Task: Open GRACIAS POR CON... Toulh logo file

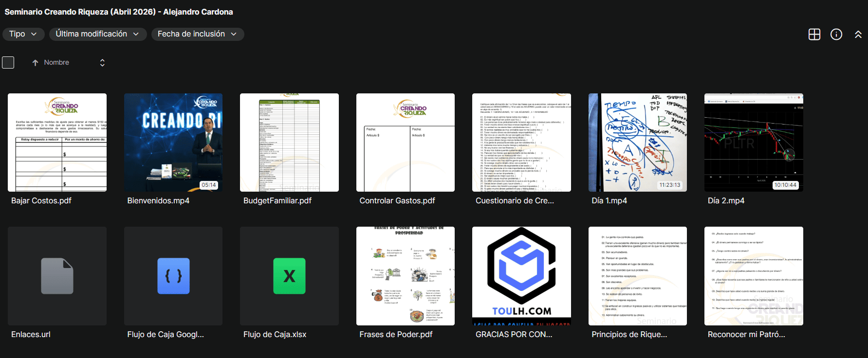Action: [521, 276]
